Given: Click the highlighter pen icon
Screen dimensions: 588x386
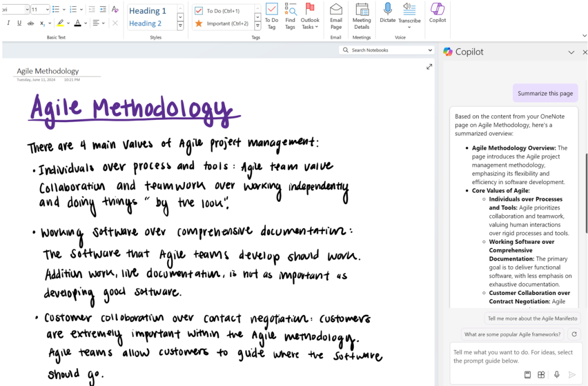Looking at the screenshot, I should [x=61, y=22].
